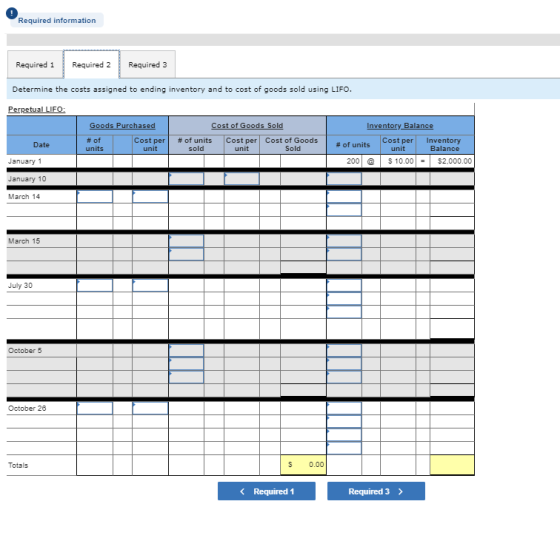Switch to the Required 1 tab
The height and width of the screenshot is (541, 560).
click(35, 65)
